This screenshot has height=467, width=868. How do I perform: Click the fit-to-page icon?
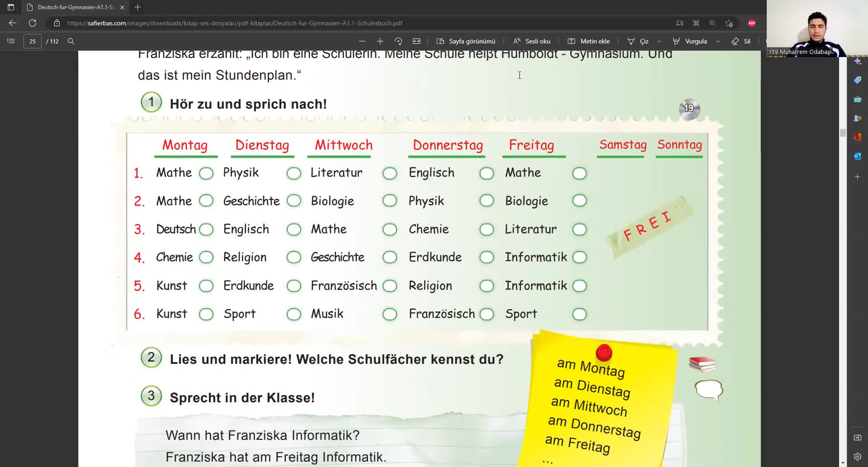click(416, 41)
